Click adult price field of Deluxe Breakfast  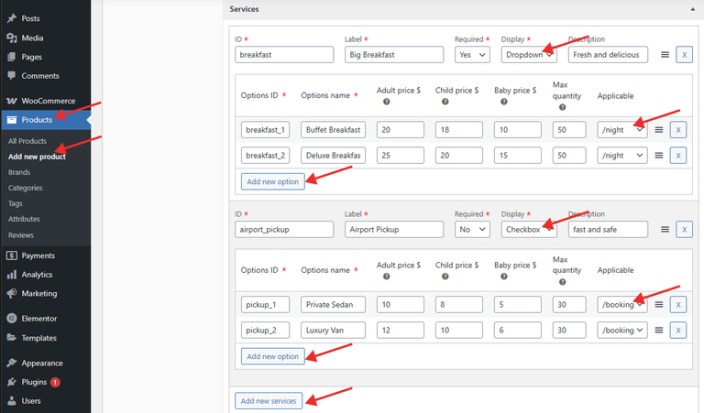(400, 155)
